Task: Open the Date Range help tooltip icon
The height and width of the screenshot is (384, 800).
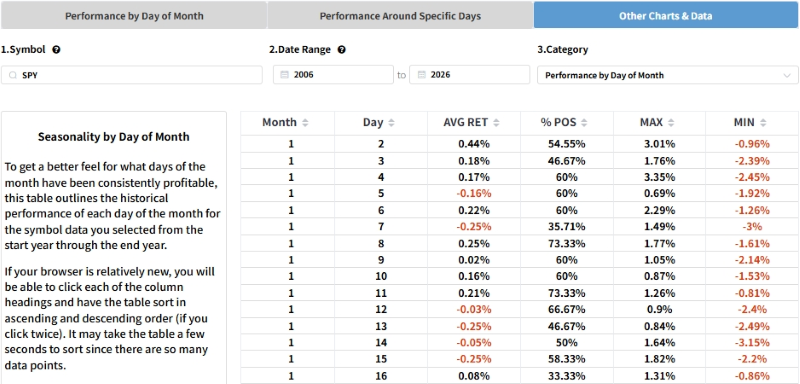Action: point(342,50)
